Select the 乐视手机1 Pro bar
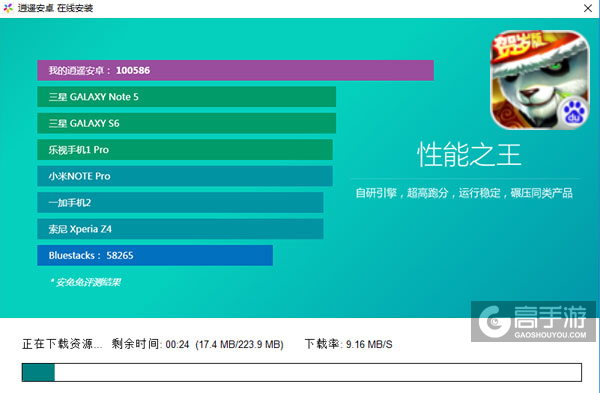This screenshot has height=393, width=600. point(185,150)
